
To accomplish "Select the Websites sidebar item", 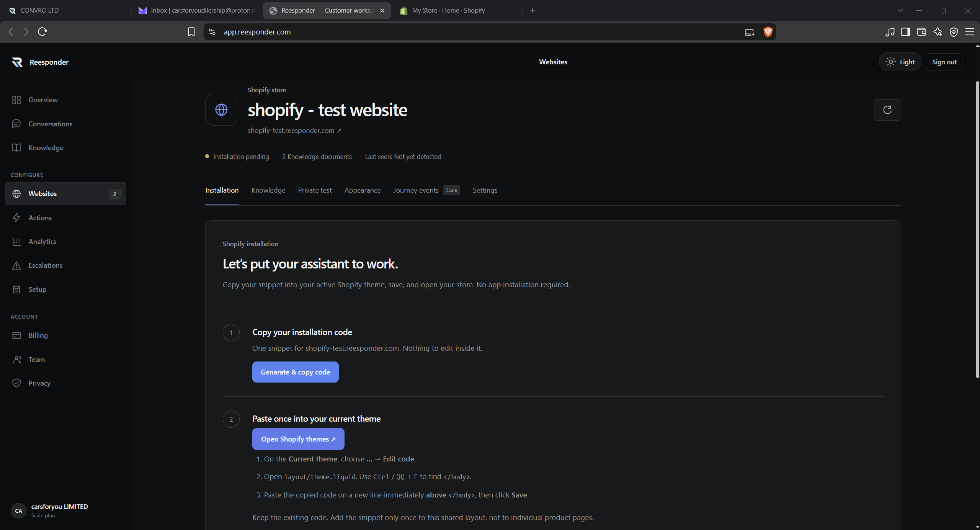I will 66,194.
